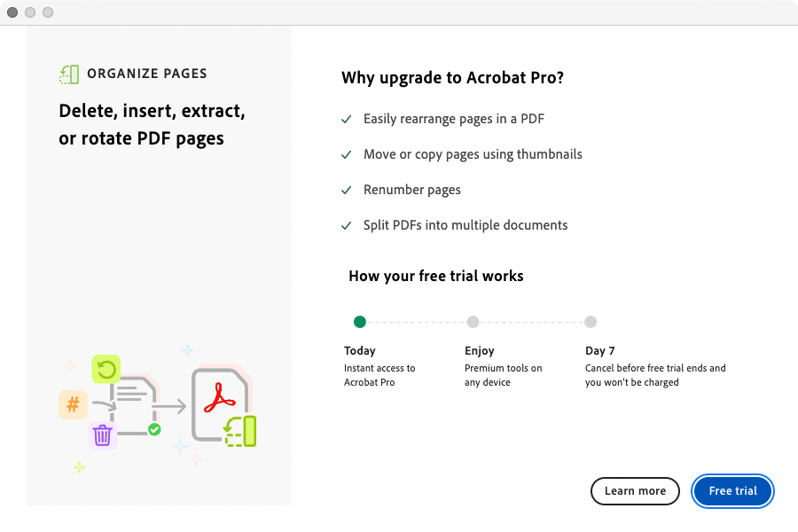Viewport: 798px width, 532px height.
Task: Click checkmark beside Renumber pages
Action: click(346, 191)
